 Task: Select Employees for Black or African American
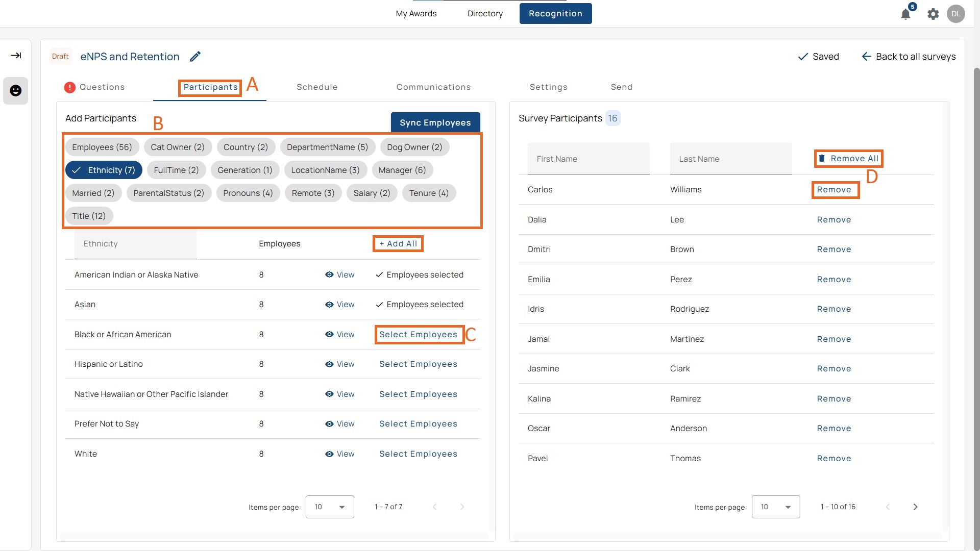(x=419, y=335)
